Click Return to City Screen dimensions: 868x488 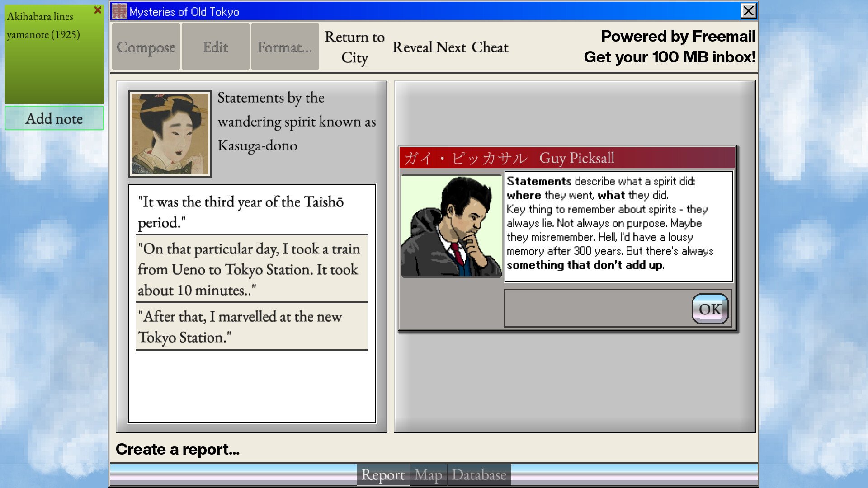354,47
